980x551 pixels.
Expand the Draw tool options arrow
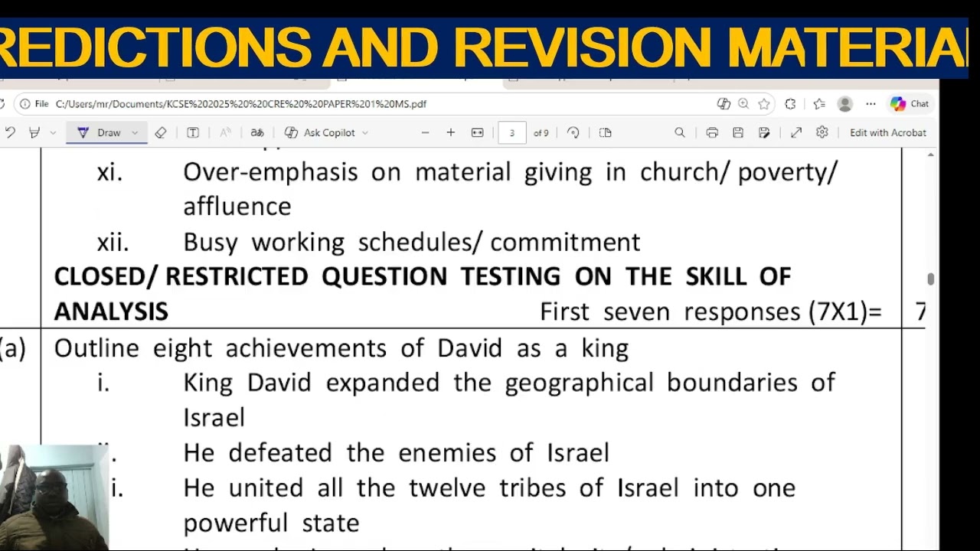pyautogui.click(x=135, y=132)
